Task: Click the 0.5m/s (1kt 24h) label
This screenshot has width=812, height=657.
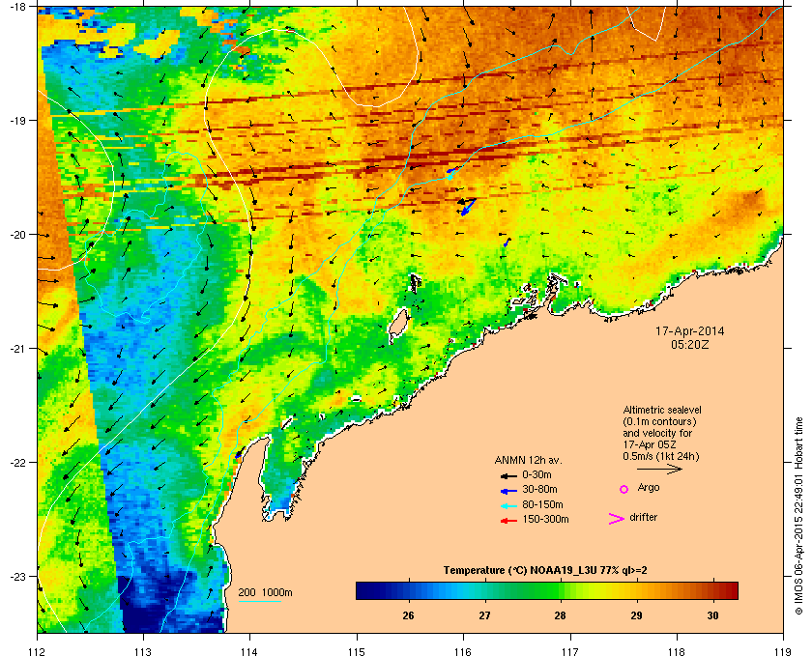Action: [x=661, y=457]
